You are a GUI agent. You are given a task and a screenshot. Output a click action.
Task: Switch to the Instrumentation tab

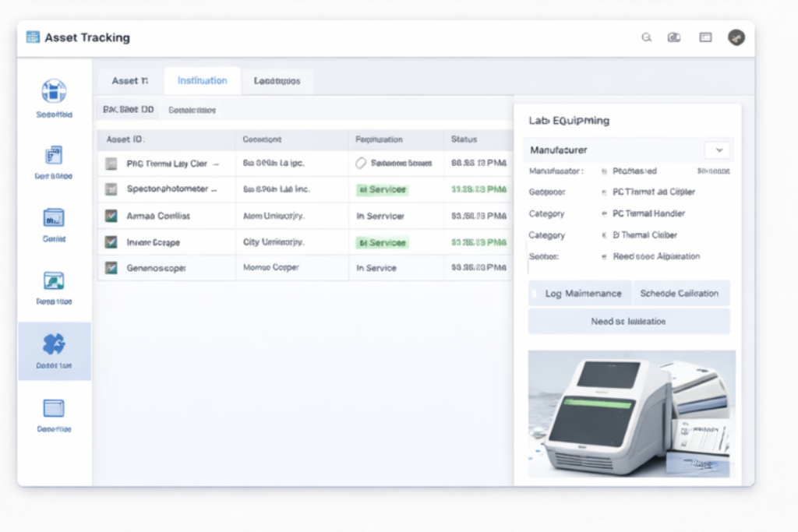point(201,80)
